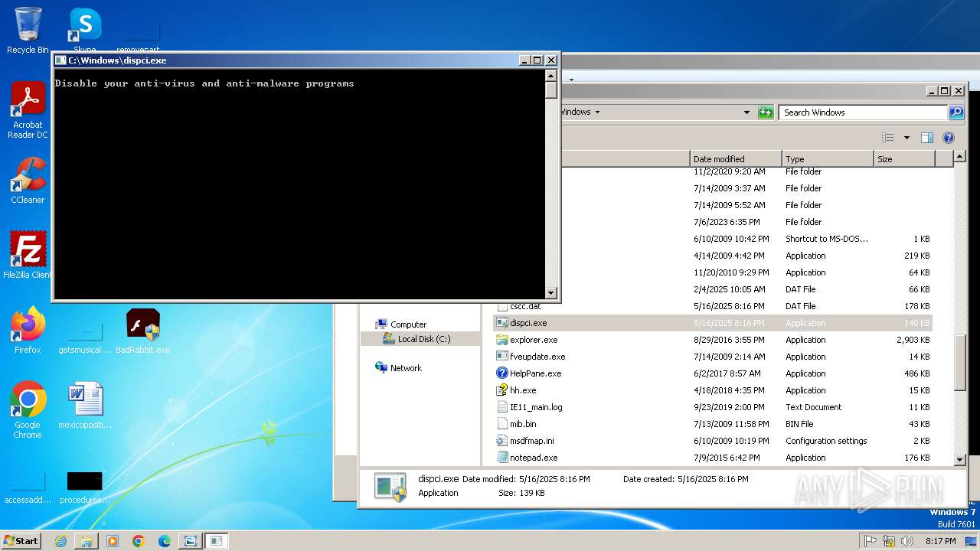Open Google Chrome desktop shortcut
Image resolution: width=980 pixels, height=551 pixels.
28,410
